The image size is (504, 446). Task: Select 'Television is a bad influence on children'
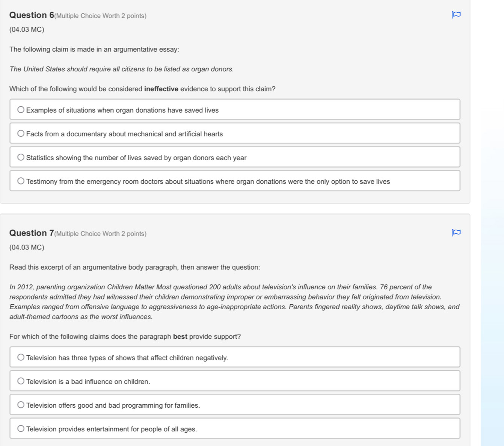(21, 381)
